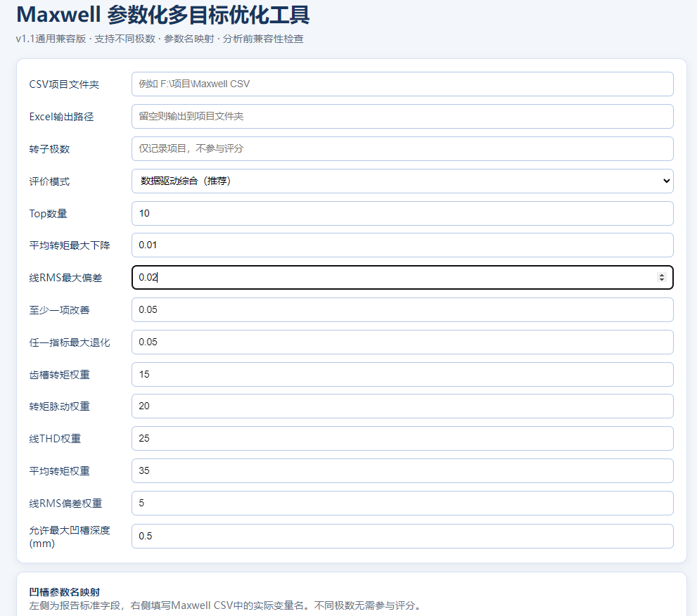
Task: Click the stepper arrows in 线RMS最大偏差
Action: click(661, 277)
